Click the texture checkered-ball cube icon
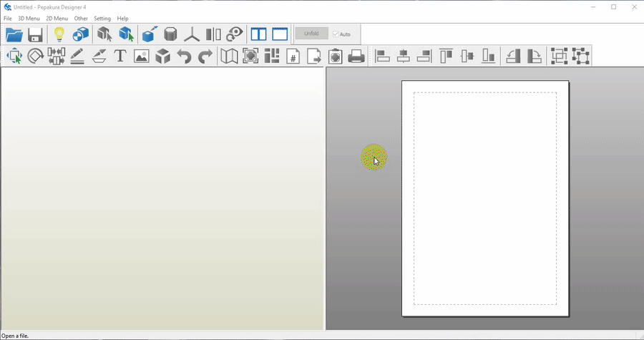Screen dimensions: 644x340 pyautogui.click(x=80, y=34)
